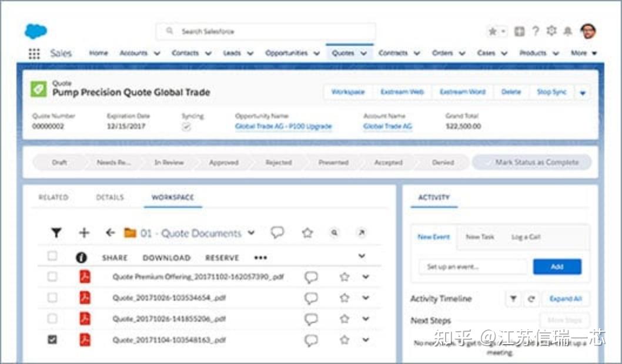
Task: Expand the Accounts nav dropdown arrow
Action: (x=157, y=53)
